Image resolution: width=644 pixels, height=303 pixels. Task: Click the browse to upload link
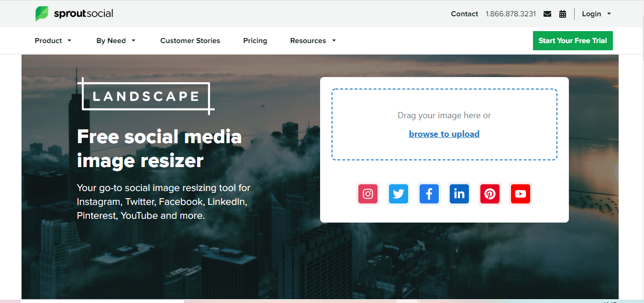coord(444,134)
